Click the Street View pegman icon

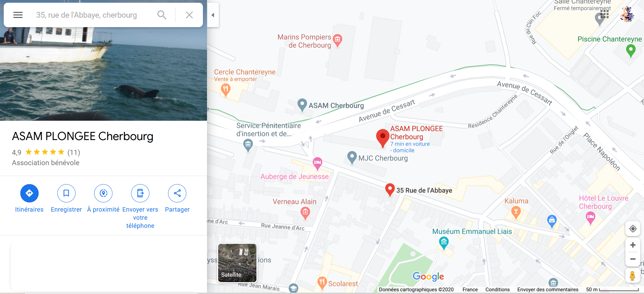pos(632,276)
